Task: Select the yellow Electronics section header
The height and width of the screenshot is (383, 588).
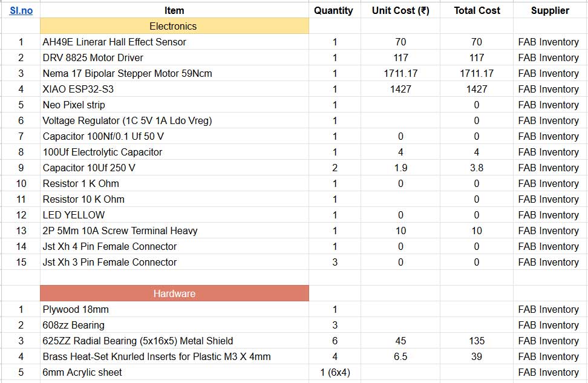Action: (174, 26)
